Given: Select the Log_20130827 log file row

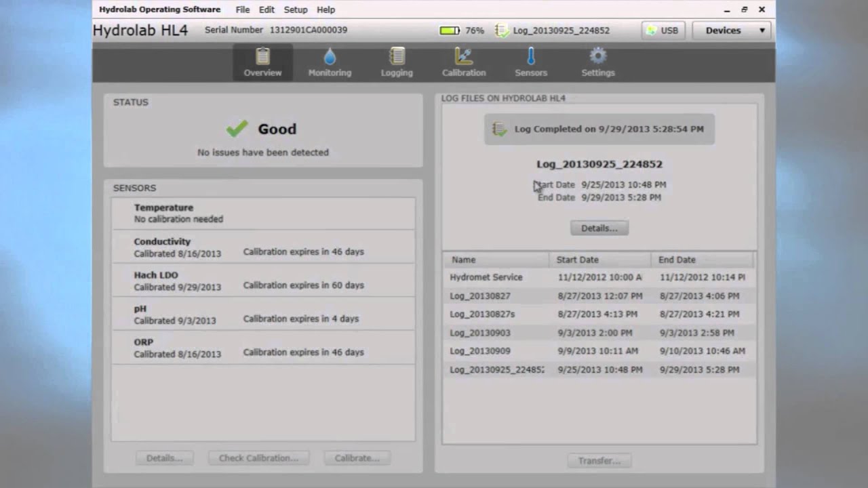Looking at the screenshot, I should 599,296.
